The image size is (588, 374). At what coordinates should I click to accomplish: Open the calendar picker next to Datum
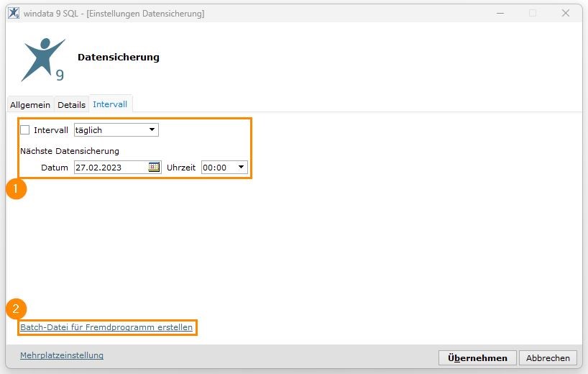154,167
